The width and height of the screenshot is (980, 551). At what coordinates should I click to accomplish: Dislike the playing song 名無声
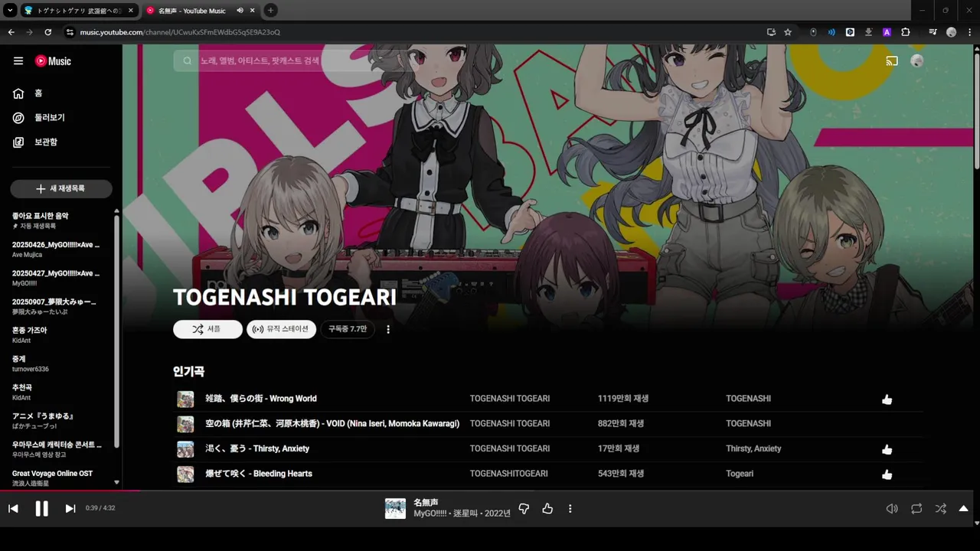tap(524, 509)
